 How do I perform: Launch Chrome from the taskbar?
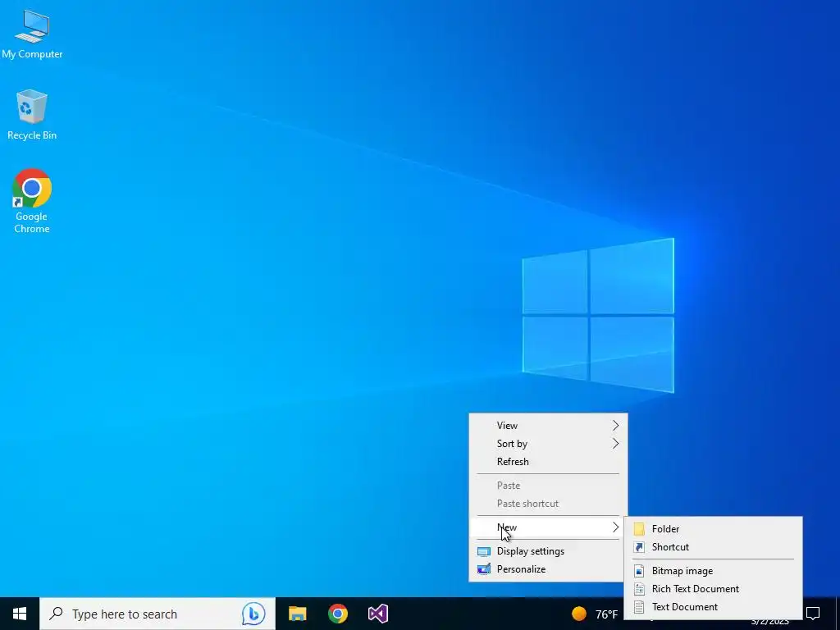pyautogui.click(x=337, y=614)
